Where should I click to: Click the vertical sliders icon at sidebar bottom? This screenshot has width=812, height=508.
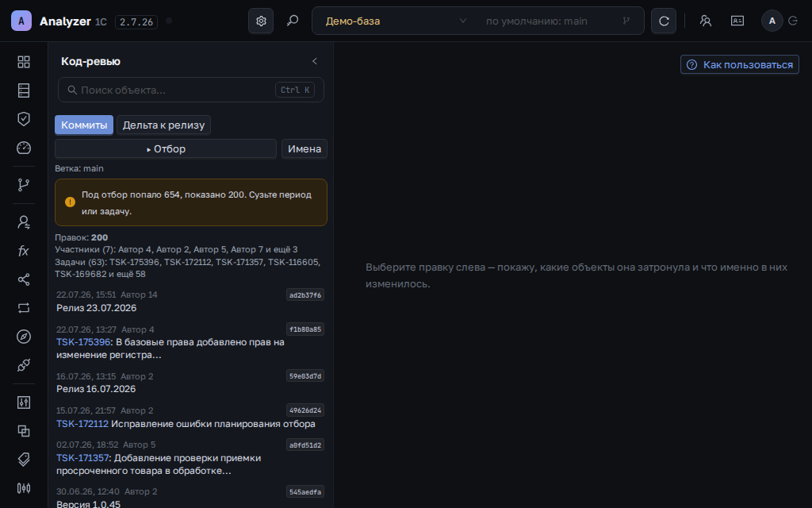click(24, 488)
